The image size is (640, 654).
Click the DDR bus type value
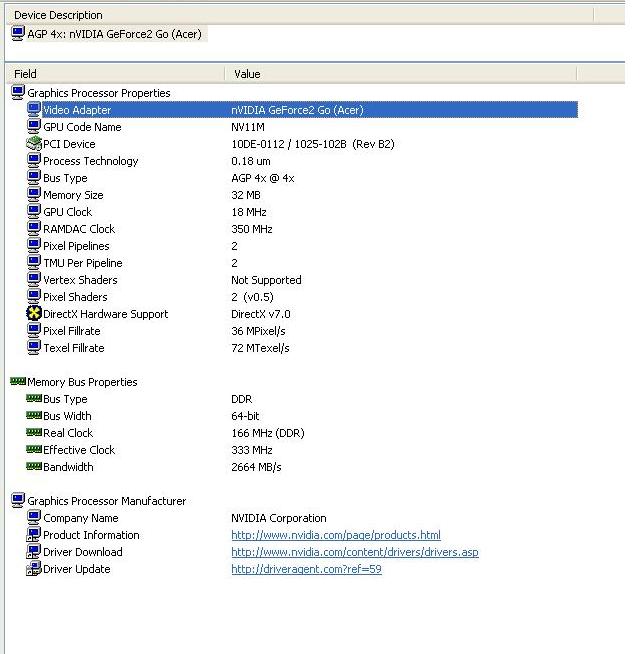242,399
